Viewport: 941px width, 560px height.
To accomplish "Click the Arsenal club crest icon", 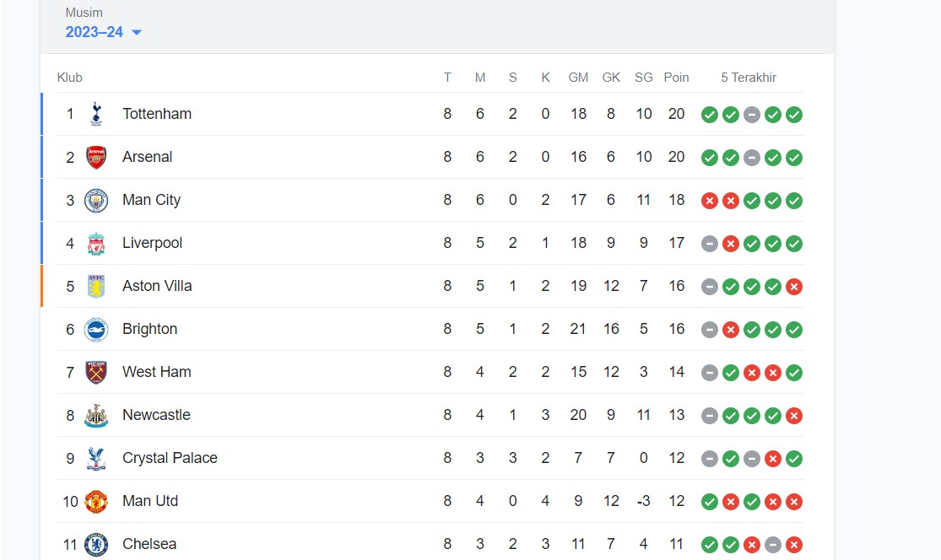I will [x=96, y=158].
